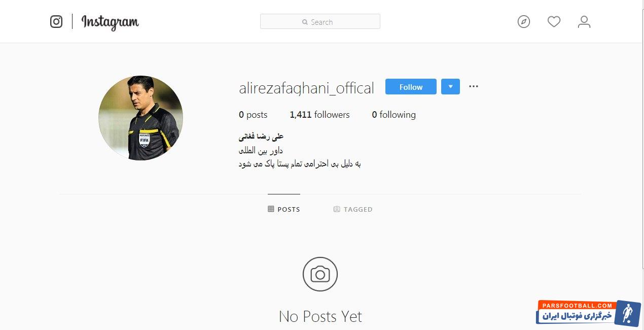The width and height of the screenshot is (644, 330).
Task: Open the Profile person icon
Action: coord(584,22)
